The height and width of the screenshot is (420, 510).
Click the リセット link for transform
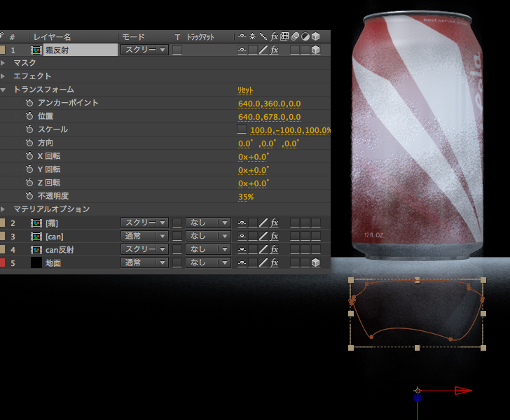pyautogui.click(x=245, y=90)
